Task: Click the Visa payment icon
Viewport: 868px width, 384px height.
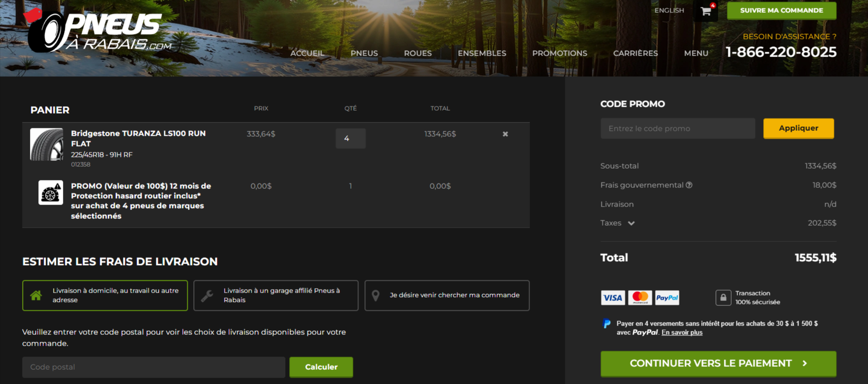Action: pos(613,297)
